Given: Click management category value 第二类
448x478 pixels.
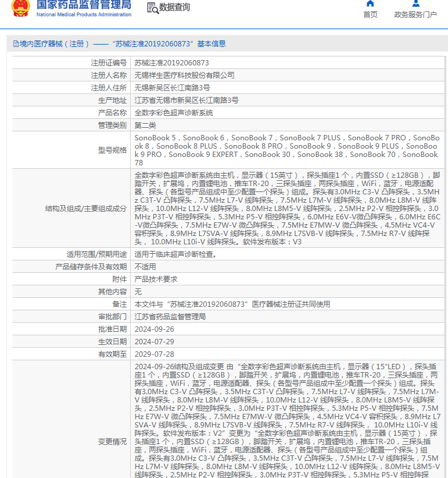Looking at the screenshot, I should 145,125.
